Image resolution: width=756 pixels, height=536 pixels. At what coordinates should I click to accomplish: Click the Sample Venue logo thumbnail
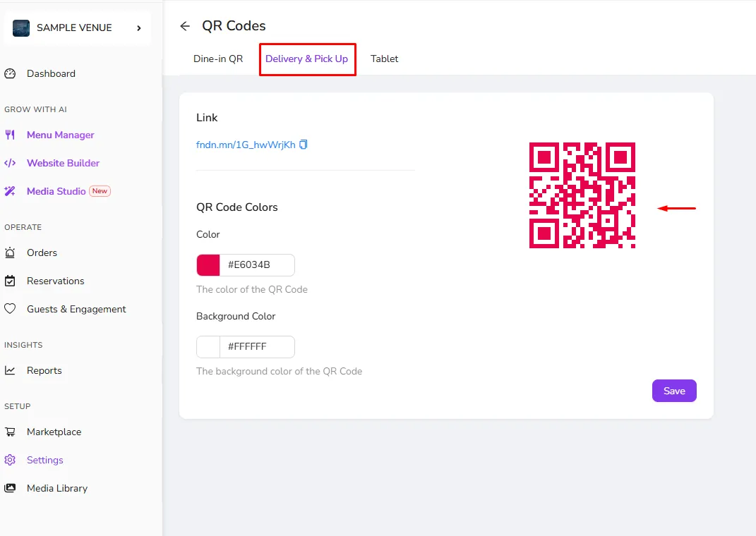click(x=21, y=28)
